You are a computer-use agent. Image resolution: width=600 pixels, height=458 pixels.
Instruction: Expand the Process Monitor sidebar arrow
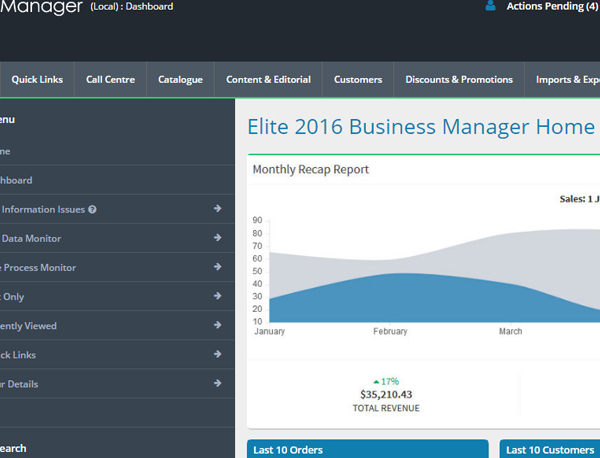click(x=217, y=268)
